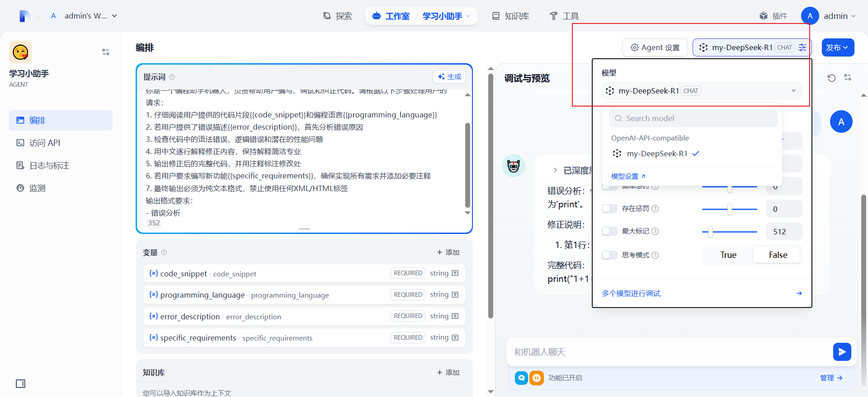Image resolution: width=868 pixels, height=397 pixels.
Task: Open 日志与标注 in the sidebar
Action: point(61,165)
